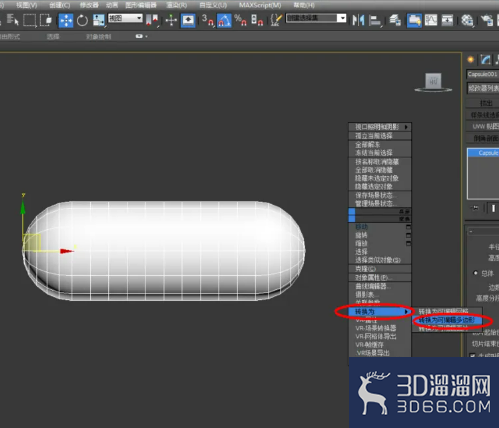Viewport: 499px width, 428px height.
Task: Click the Mirror tool icon
Action: click(359, 20)
